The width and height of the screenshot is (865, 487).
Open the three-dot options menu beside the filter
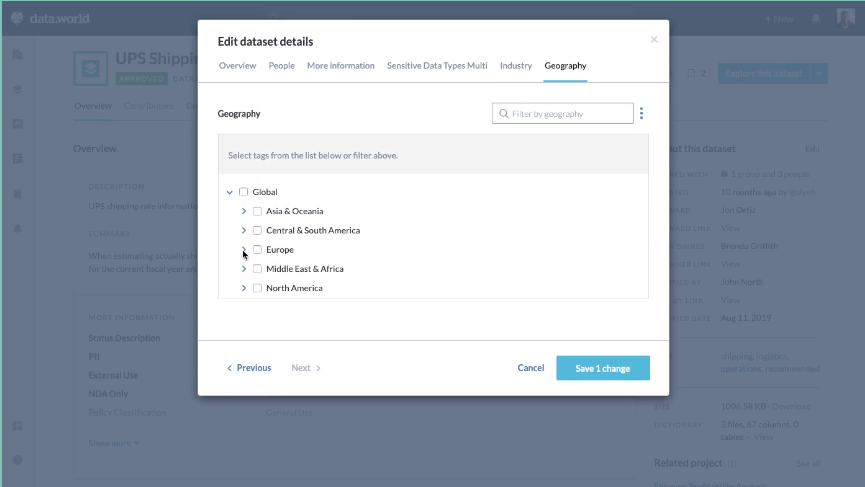point(642,114)
